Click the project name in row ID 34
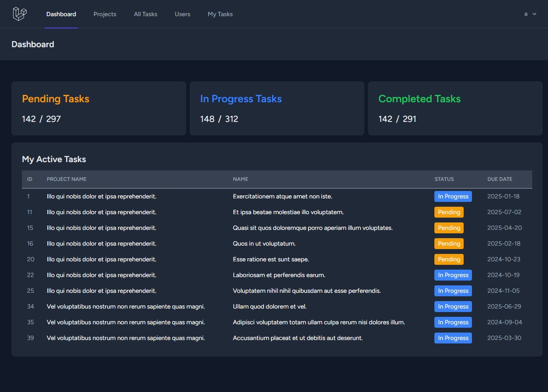The height and width of the screenshot is (392, 548). [x=125, y=307]
